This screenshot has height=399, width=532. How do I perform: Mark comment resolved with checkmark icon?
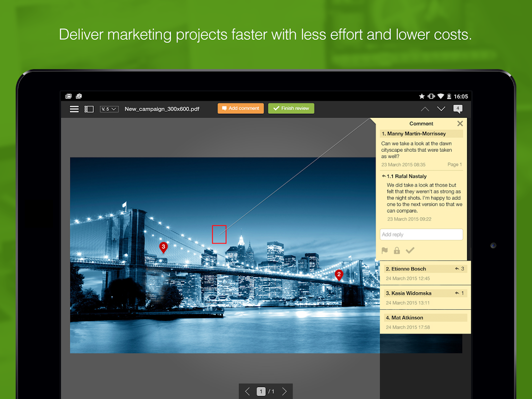pos(410,250)
